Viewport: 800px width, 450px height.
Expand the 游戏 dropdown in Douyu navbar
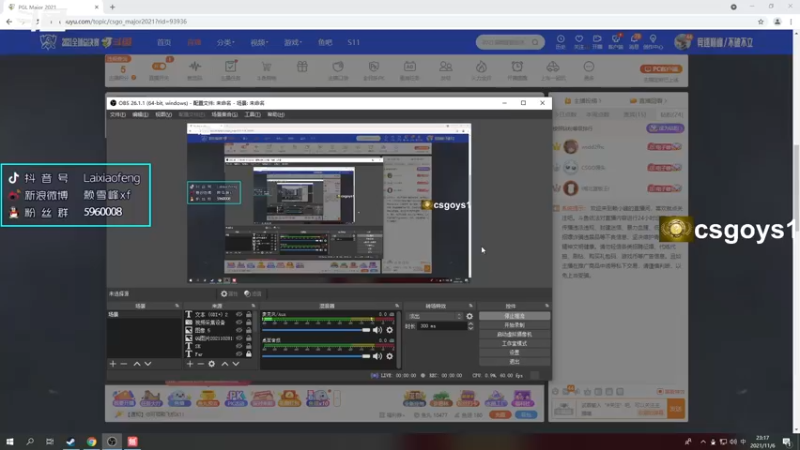(293, 42)
